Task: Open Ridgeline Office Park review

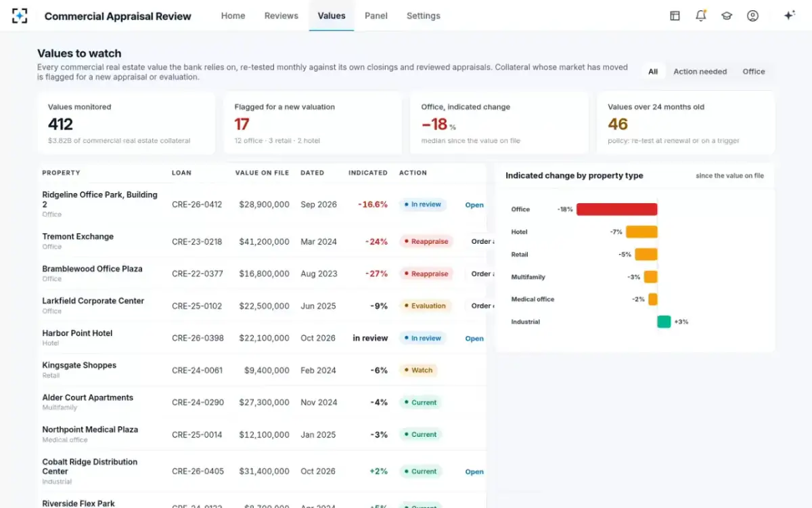Action: coord(474,205)
